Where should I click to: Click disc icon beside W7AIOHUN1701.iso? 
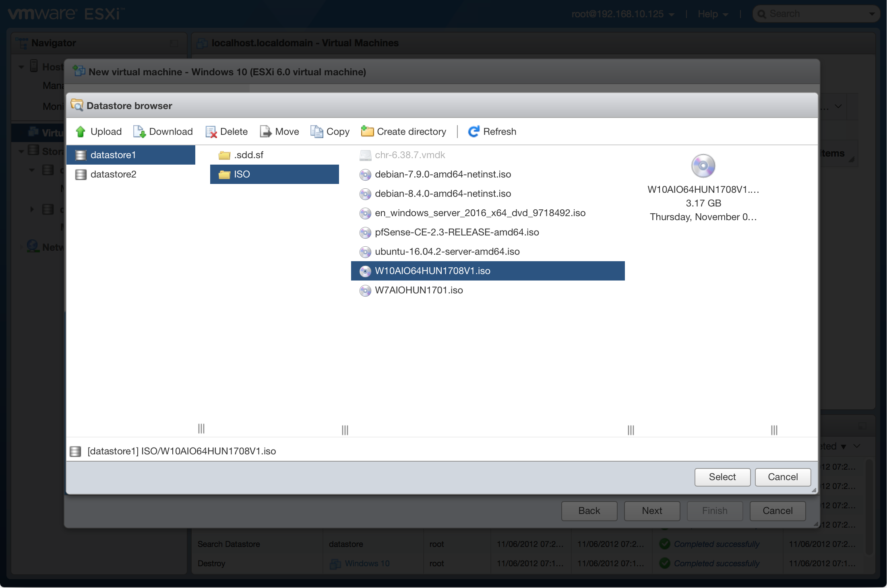(x=365, y=290)
